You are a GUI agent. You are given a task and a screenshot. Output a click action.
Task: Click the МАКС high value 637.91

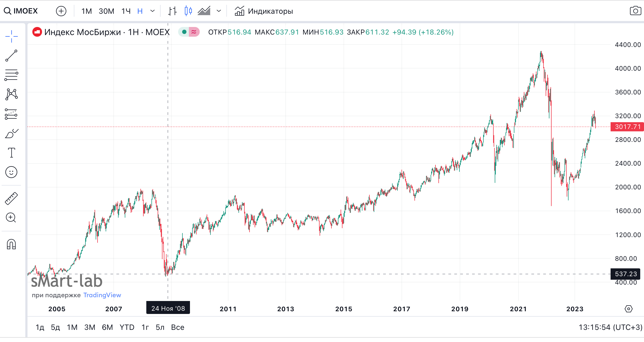(x=277, y=32)
